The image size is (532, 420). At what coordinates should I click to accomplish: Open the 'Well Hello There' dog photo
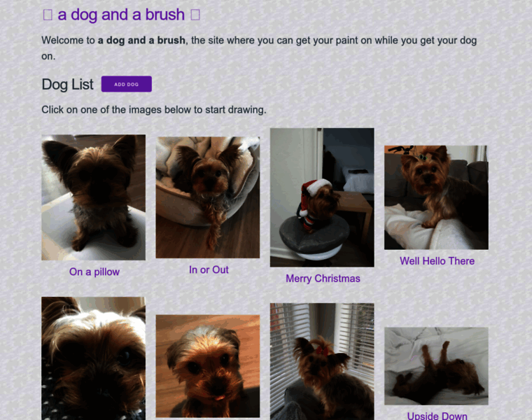click(x=436, y=197)
